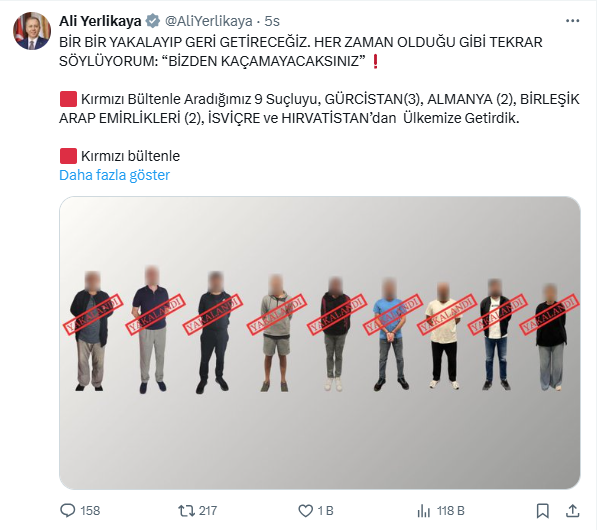Open view analytics bar chart icon
The width and height of the screenshot is (611, 530).
click(x=424, y=511)
